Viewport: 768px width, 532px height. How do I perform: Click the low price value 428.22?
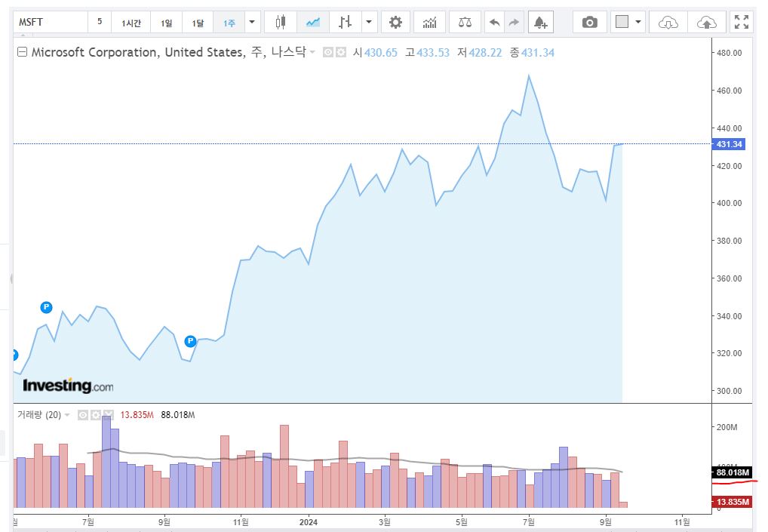point(485,52)
